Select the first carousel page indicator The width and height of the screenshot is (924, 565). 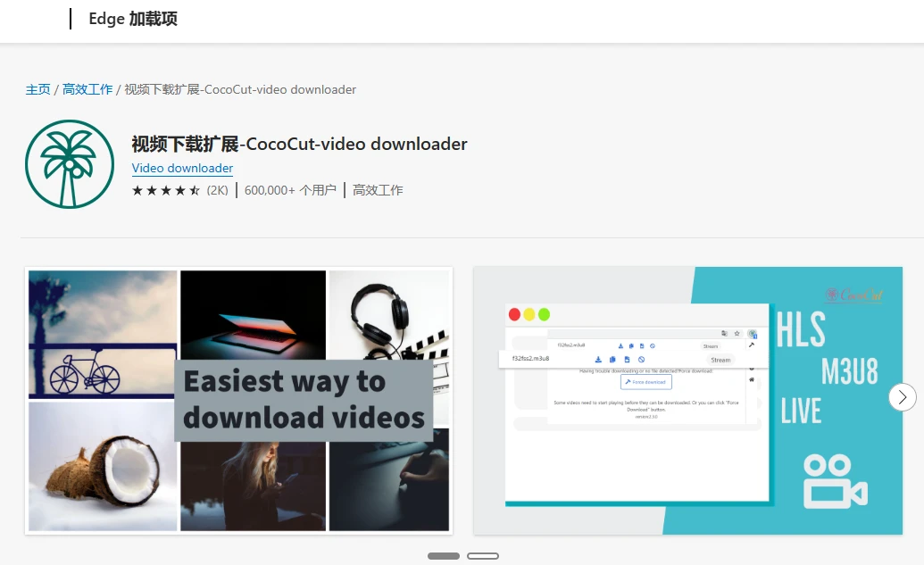pos(443,556)
